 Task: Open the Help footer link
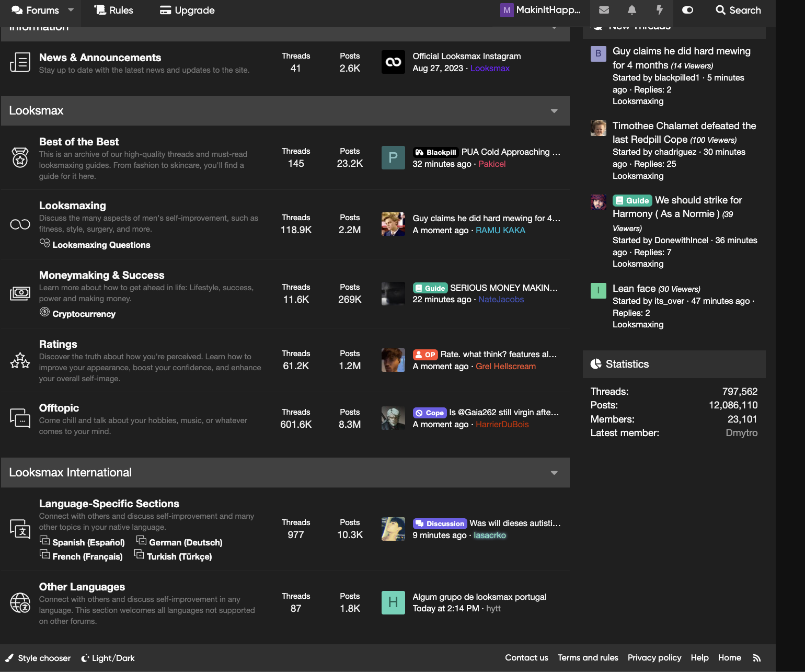(699, 657)
